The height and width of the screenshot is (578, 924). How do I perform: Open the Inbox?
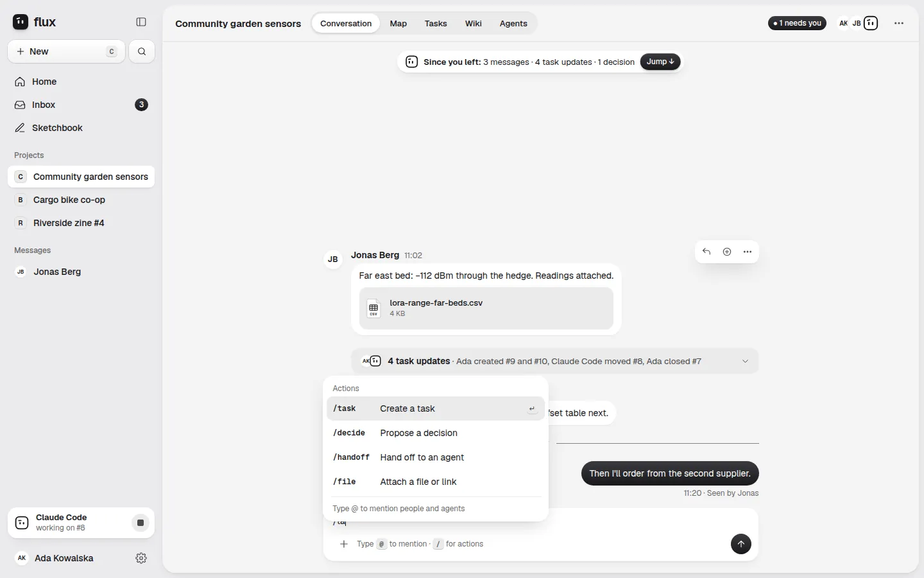81,105
